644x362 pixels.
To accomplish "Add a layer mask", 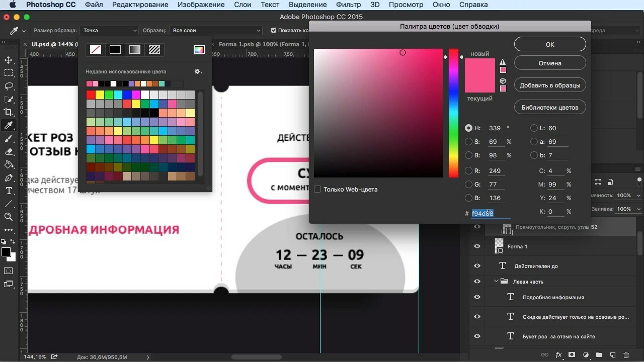I will tap(572, 355).
